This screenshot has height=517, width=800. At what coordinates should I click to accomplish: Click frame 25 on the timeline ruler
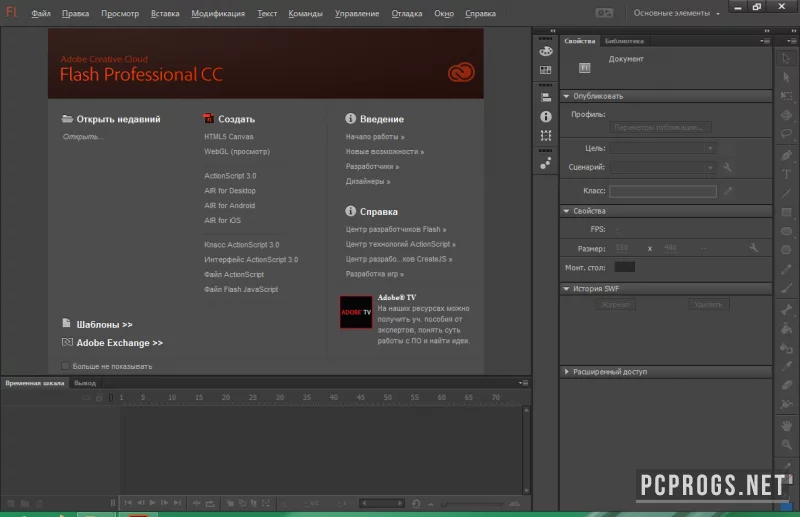253,397
